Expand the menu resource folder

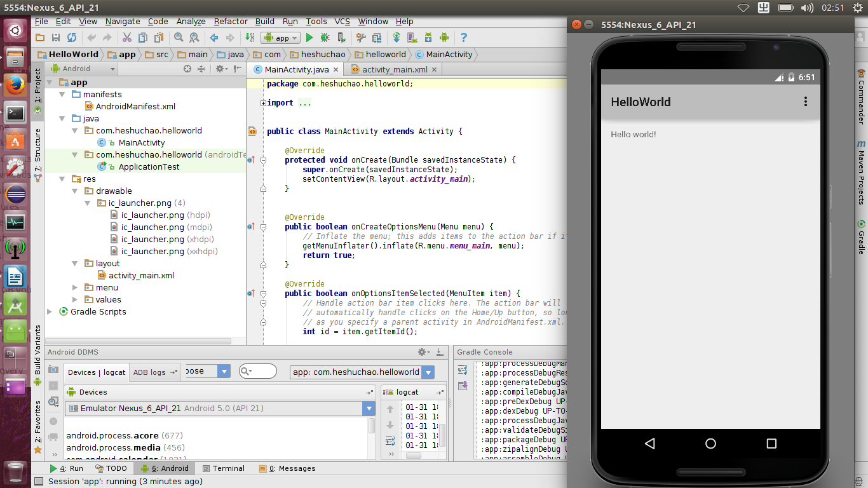click(x=75, y=287)
